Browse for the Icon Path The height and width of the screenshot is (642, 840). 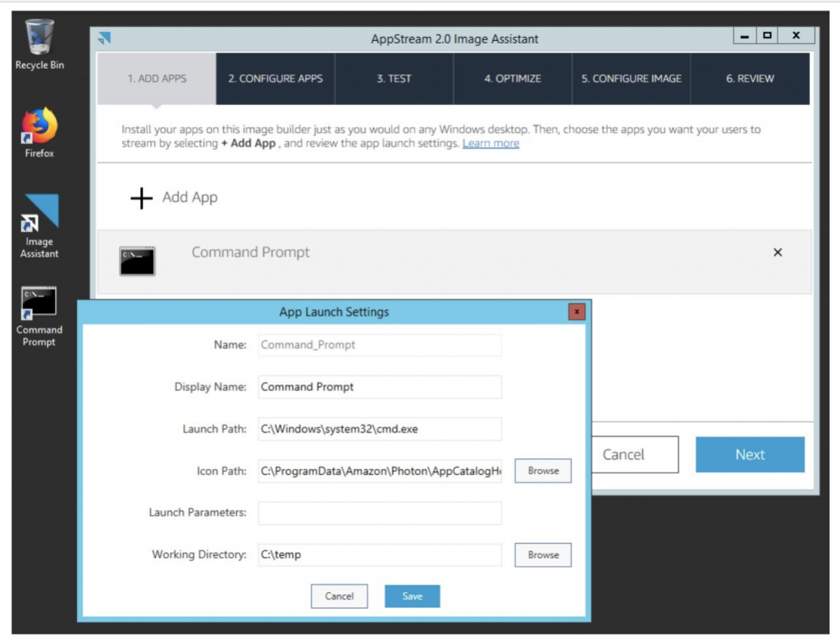tap(543, 471)
